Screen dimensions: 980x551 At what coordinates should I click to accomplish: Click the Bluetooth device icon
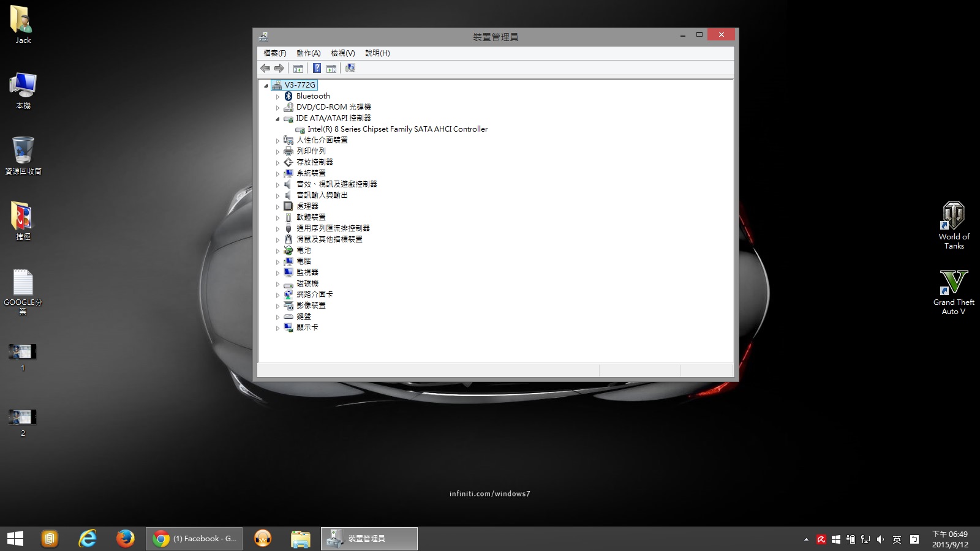tap(288, 96)
